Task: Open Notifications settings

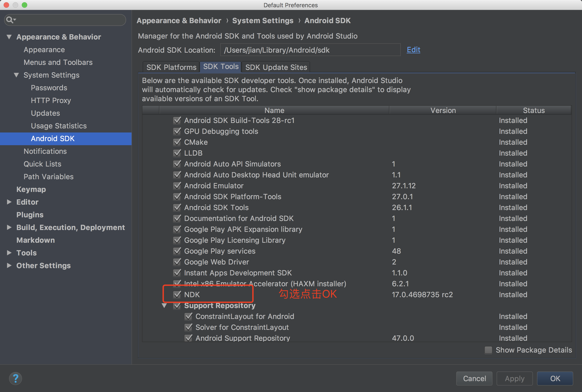Action: point(45,151)
